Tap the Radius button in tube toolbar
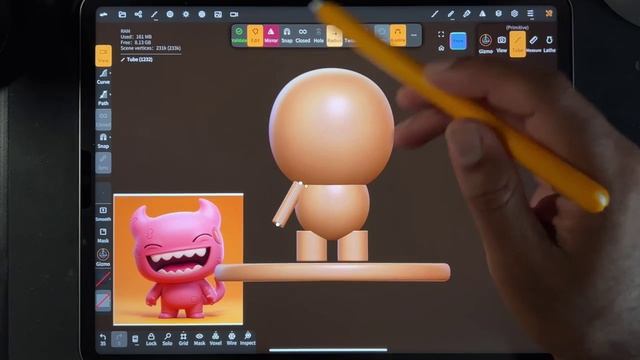Image resolution: width=640 pixels, height=360 pixels. [334, 36]
